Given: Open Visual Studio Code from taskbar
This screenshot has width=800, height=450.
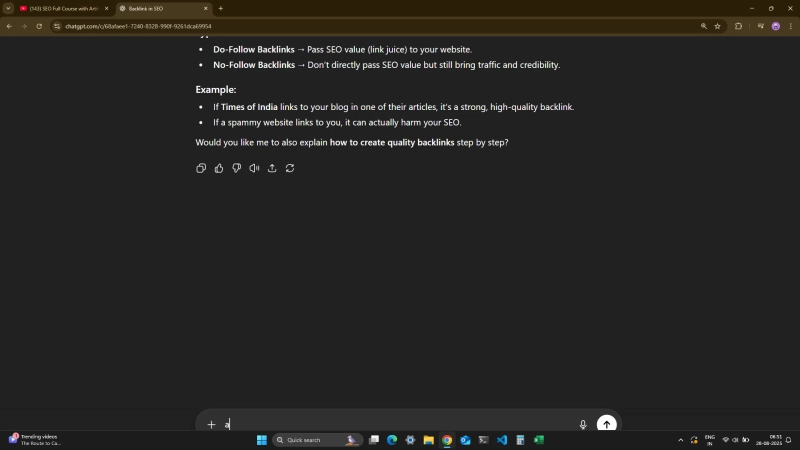Looking at the screenshot, I should pos(502,440).
